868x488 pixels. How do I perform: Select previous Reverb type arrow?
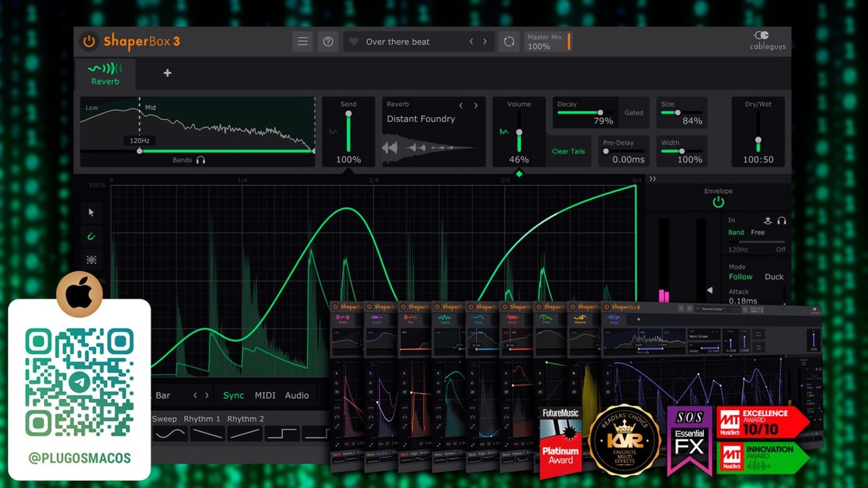[461, 106]
